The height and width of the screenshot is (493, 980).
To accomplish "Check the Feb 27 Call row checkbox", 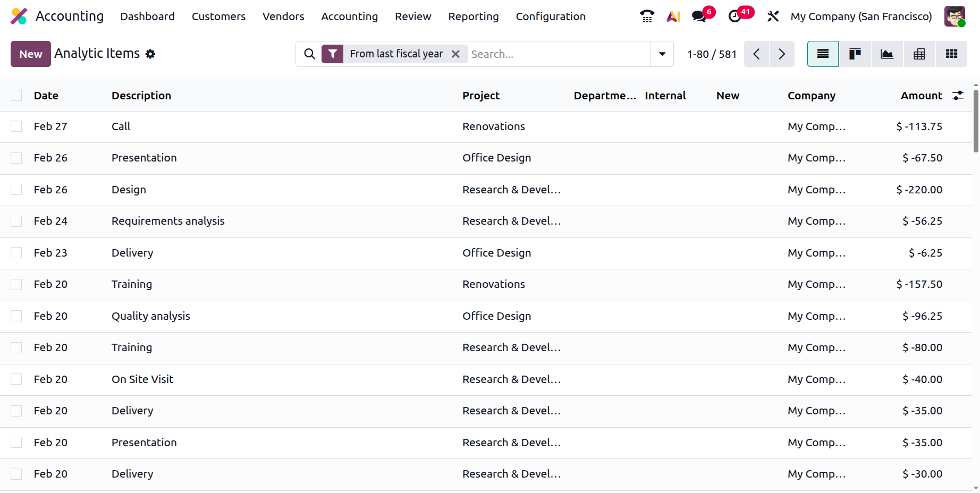I will 16,126.
